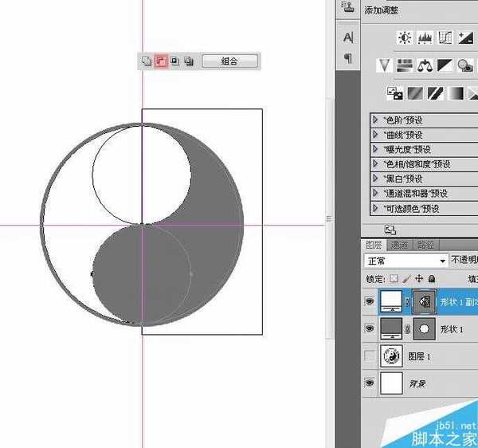Expand the "曲线" presets group
478x448 pixels.
pos(375,135)
